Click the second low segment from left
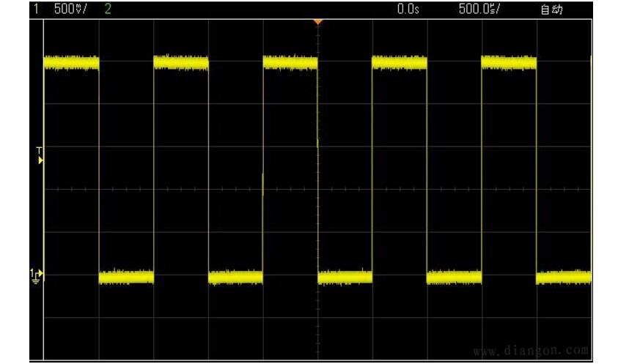 point(235,277)
